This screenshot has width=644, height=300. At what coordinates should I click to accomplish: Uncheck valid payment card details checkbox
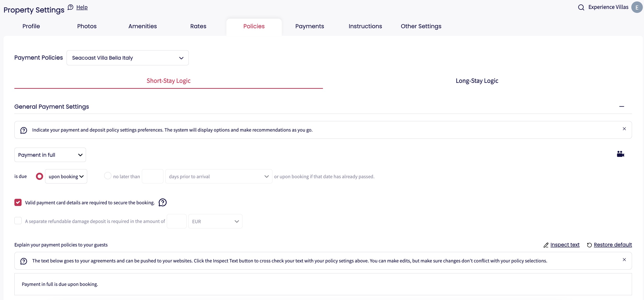[18, 202]
